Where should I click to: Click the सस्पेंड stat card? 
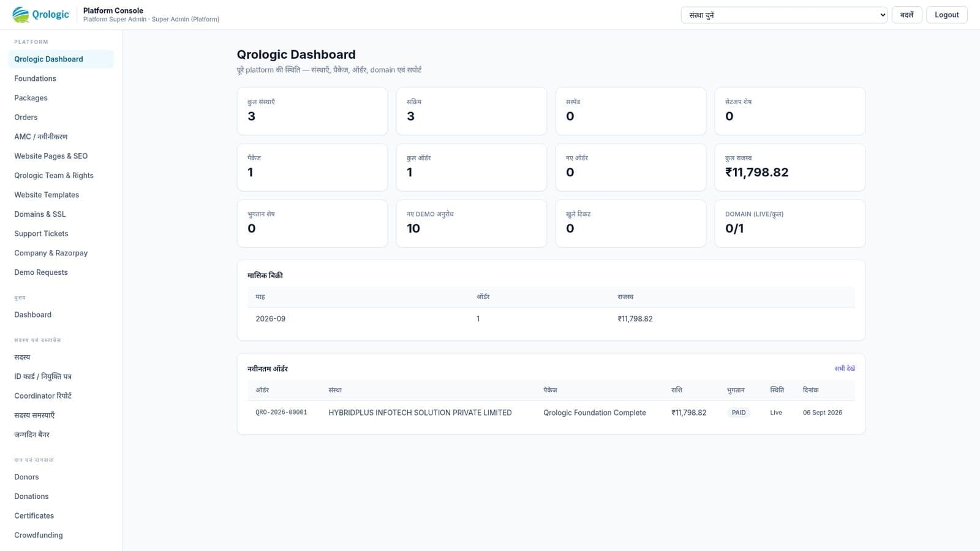point(631,111)
